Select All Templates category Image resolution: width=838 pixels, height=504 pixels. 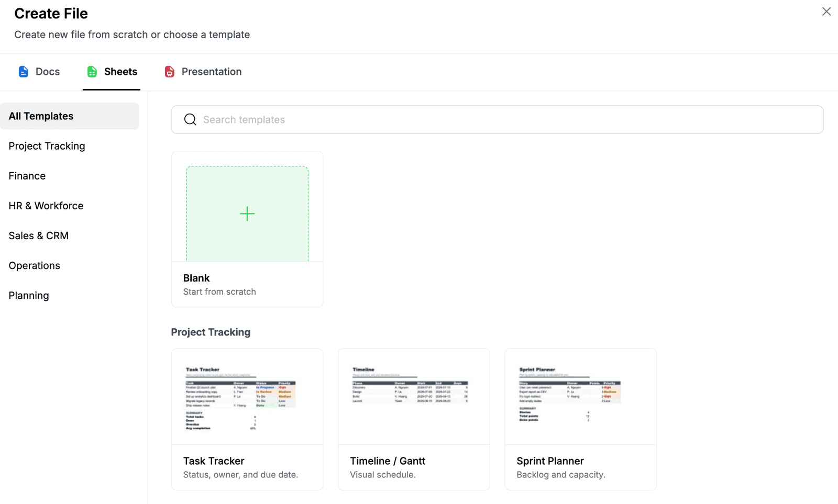(70, 116)
